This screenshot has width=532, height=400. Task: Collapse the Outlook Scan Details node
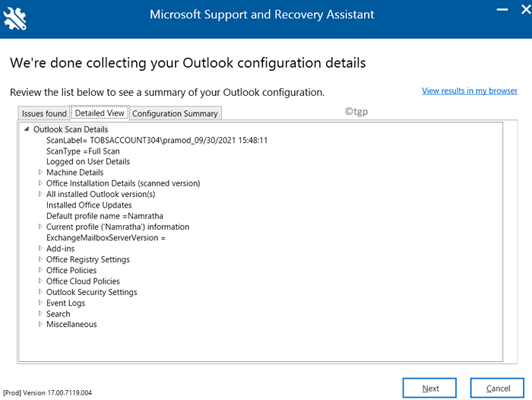click(27, 130)
